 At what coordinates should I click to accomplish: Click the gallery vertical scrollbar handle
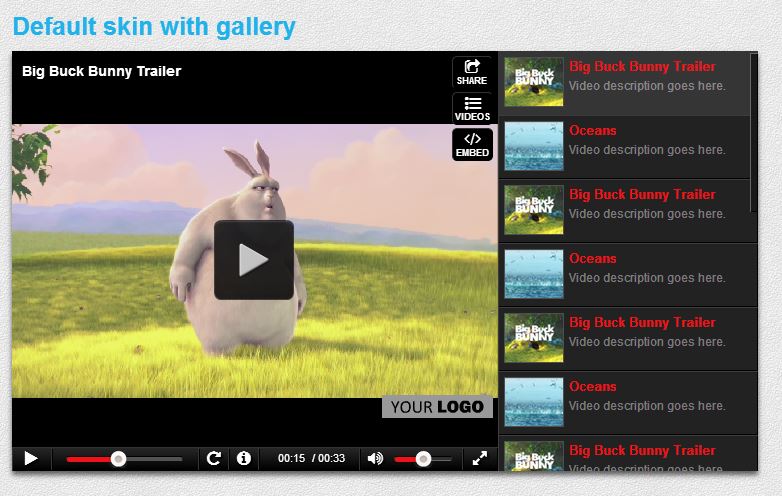[x=754, y=132]
